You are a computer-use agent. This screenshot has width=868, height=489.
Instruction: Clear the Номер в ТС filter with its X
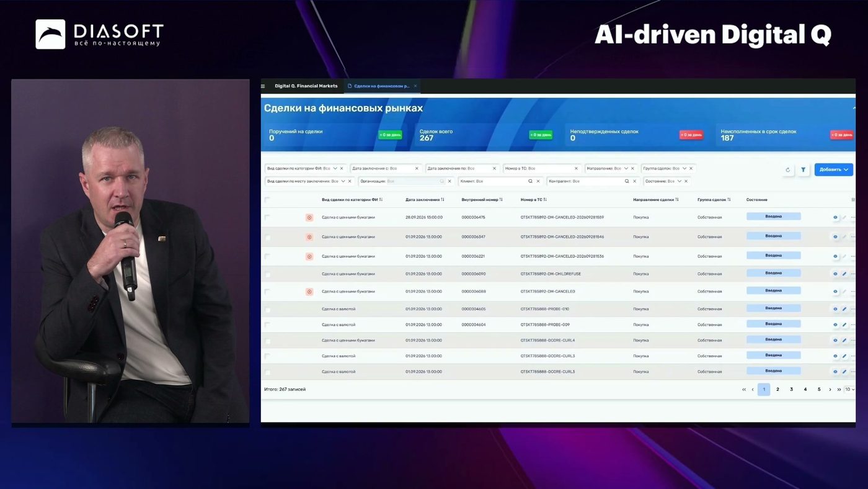(x=576, y=169)
